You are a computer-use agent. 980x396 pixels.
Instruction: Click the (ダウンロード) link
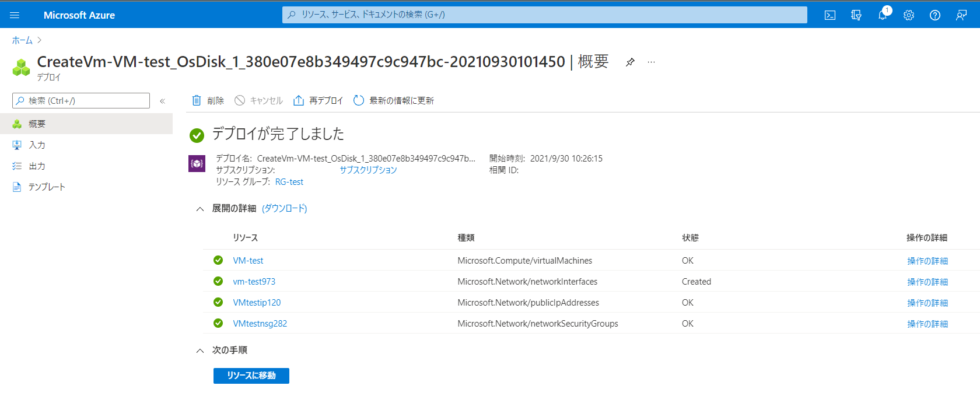[284, 208]
